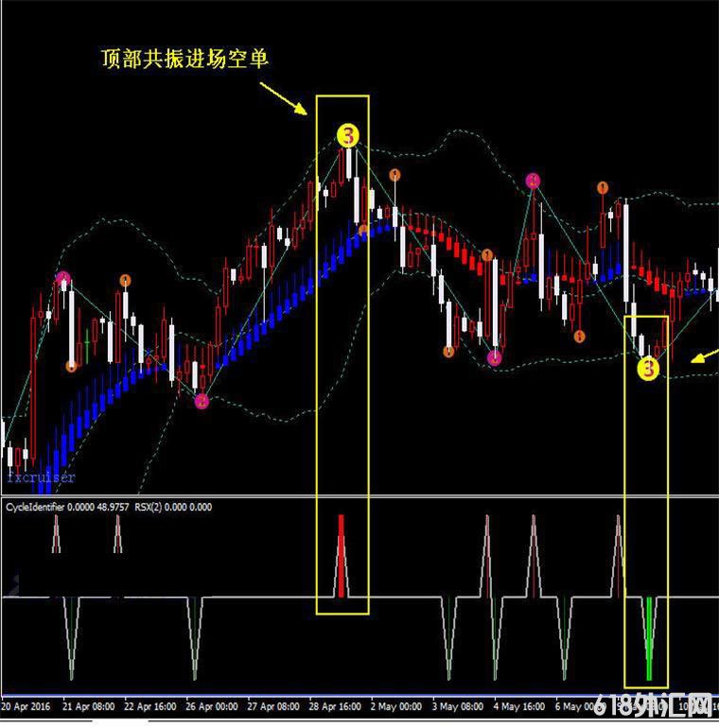Click the yellow arrow at the right chart edge
The width and height of the screenshot is (719, 728).
[704, 356]
